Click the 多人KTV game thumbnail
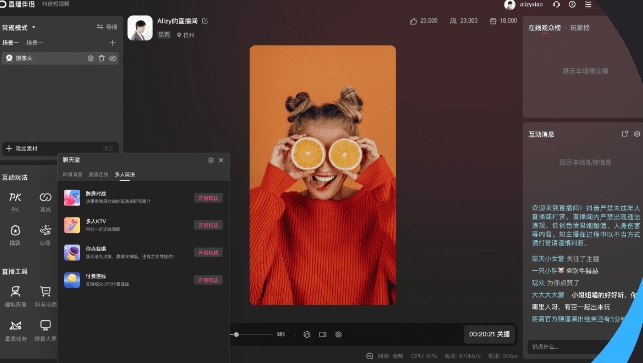The width and height of the screenshot is (643, 363). pyautogui.click(x=72, y=225)
